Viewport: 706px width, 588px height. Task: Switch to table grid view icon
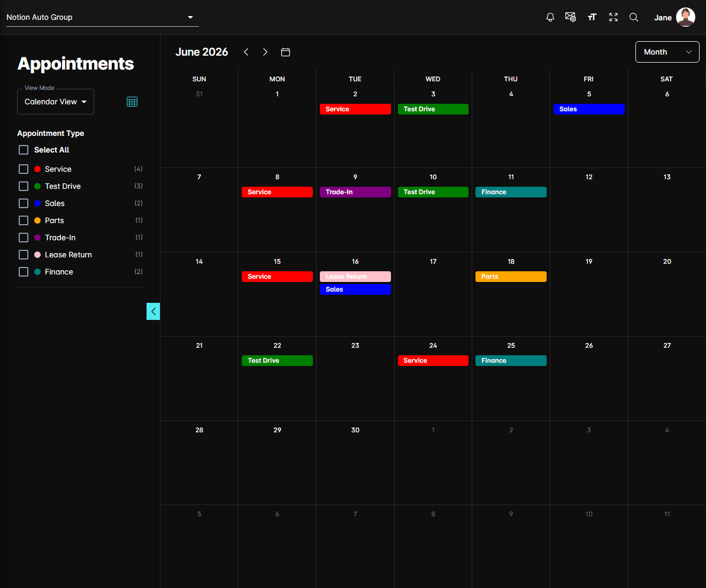point(132,102)
